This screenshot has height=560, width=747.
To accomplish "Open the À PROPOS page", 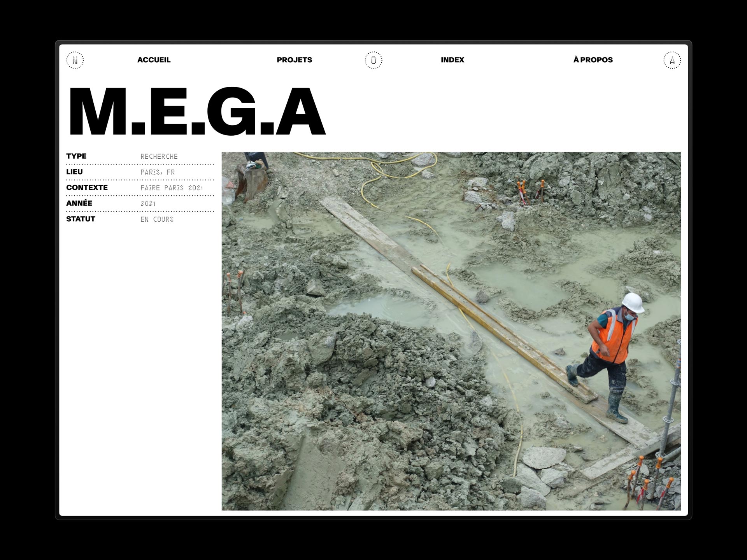I will click(593, 60).
